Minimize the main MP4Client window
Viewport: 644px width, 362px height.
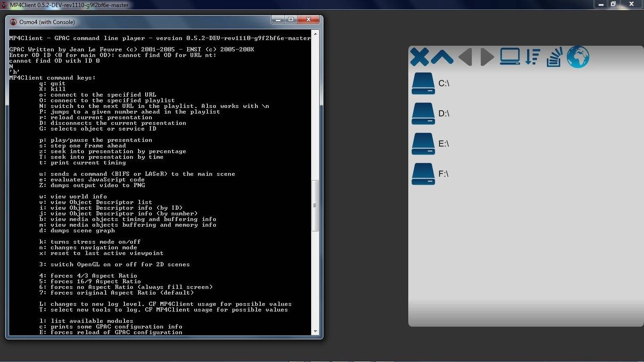point(601,4)
